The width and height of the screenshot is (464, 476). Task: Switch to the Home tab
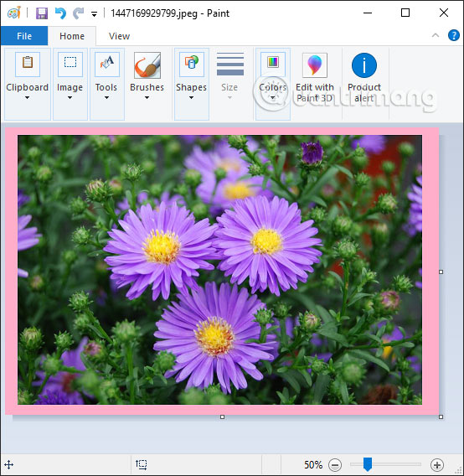[72, 36]
